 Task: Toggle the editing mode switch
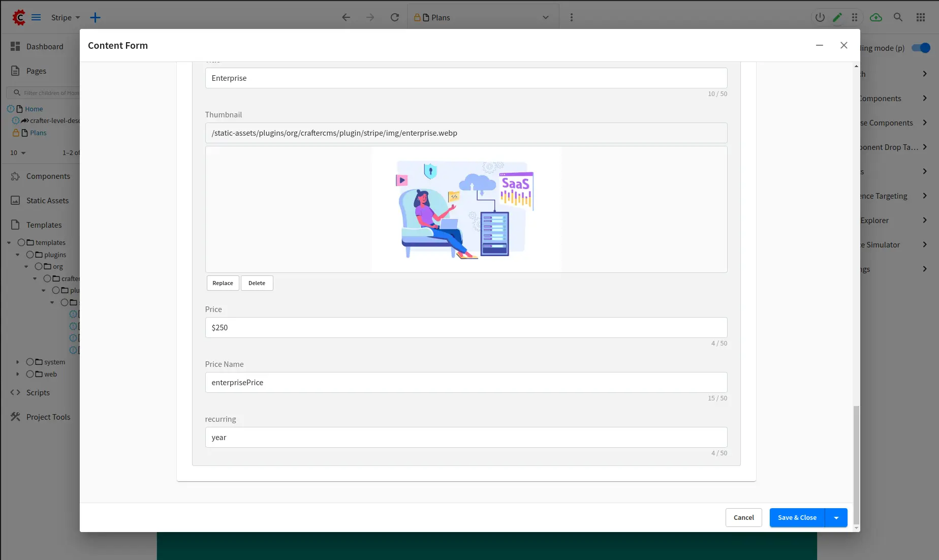920,48
